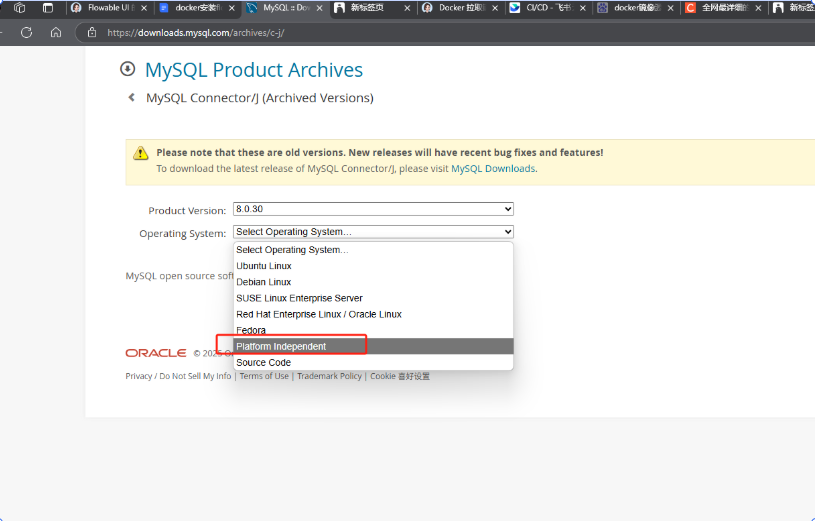815x521 pixels.
Task: Open the Product Version 8.0.30 dropdown
Action: click(373, 209)
